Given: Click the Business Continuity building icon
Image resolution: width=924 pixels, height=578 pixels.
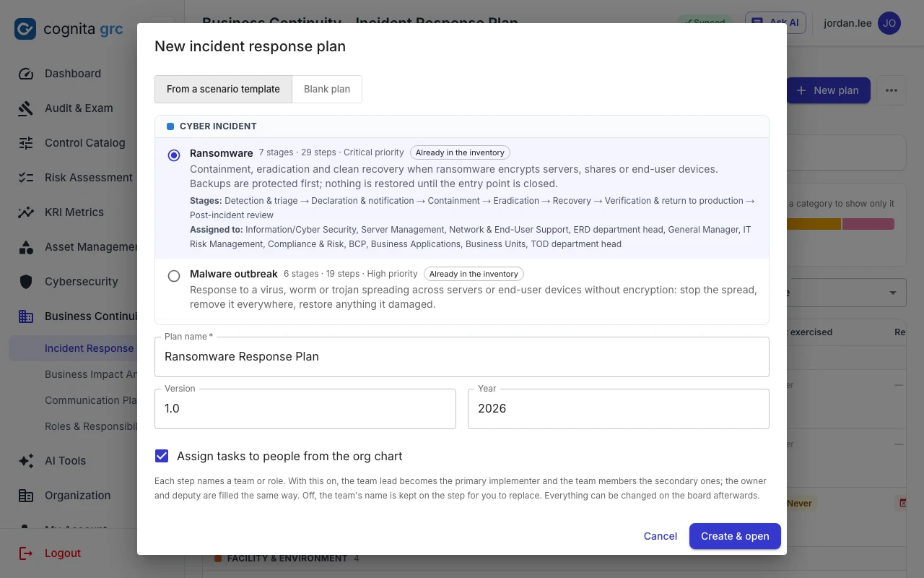Looking at the screenshot, I should tap(26, 316).
